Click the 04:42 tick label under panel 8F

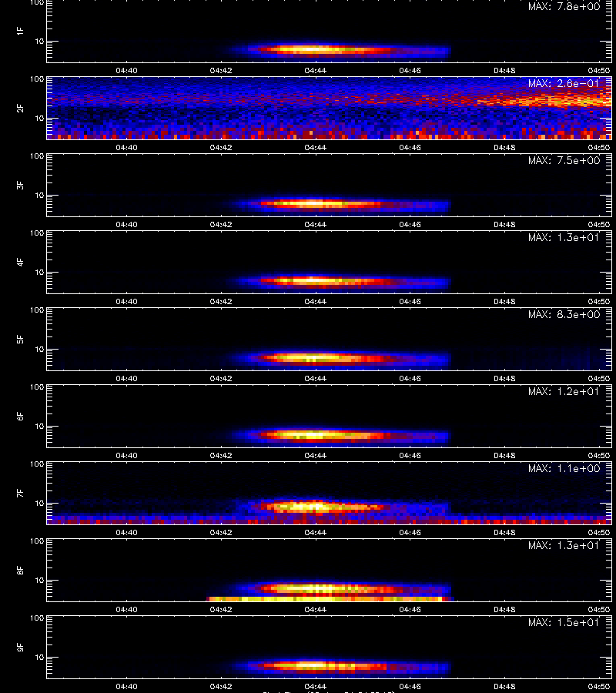[x=221, y=609]
